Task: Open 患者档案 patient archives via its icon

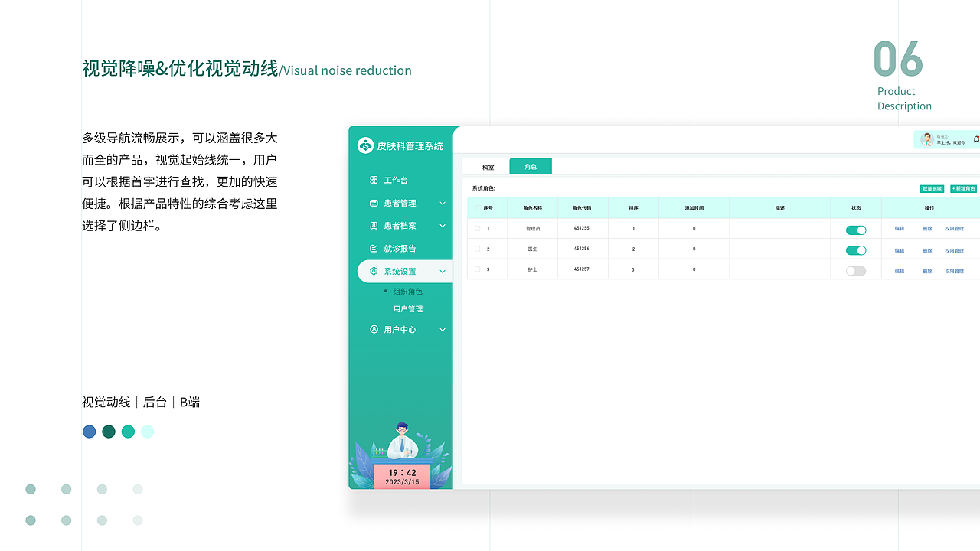Action: point(374,226)
